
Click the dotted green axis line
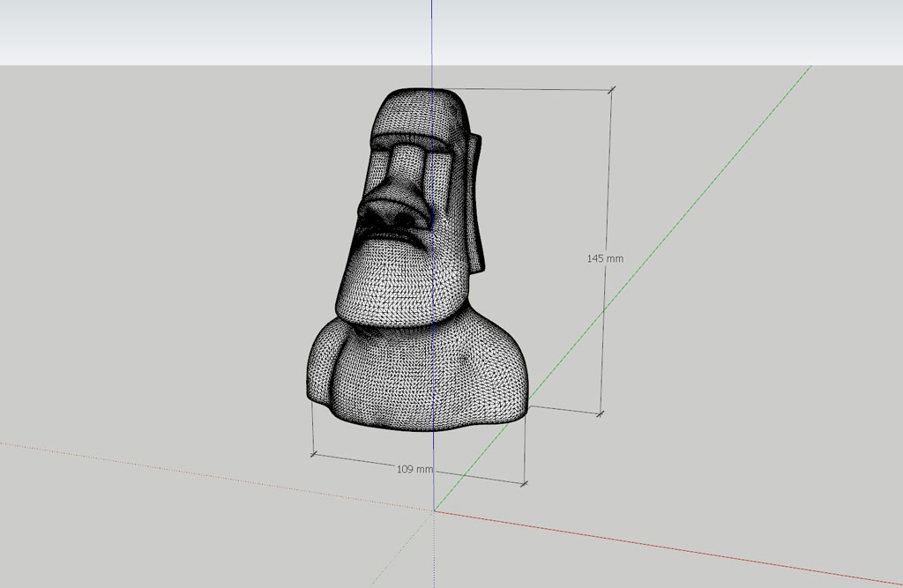coord(401,547)
